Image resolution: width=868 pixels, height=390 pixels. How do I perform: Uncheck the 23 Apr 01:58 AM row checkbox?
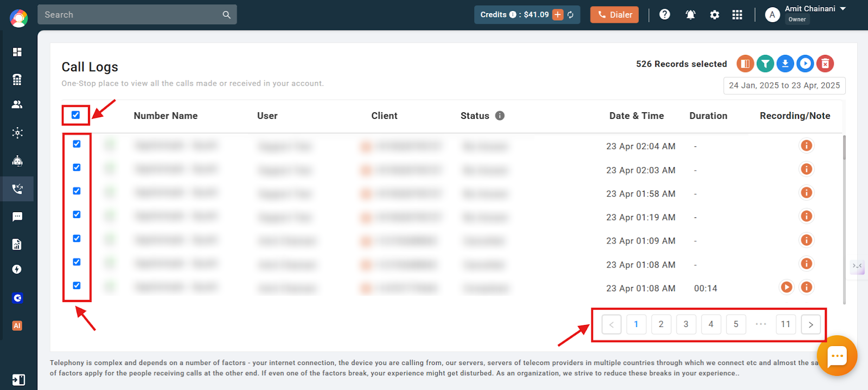[x=76, y=191]
